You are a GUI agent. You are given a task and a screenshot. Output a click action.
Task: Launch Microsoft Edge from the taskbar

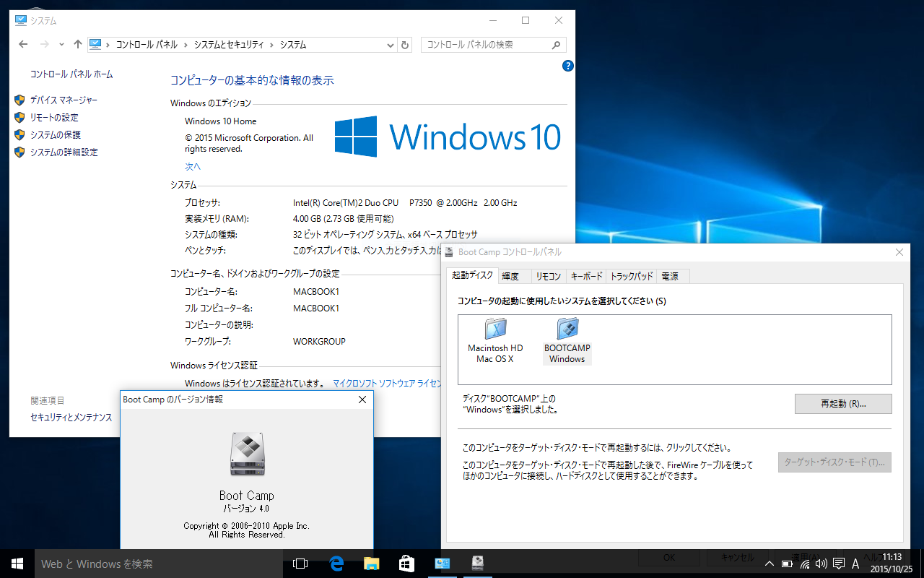336,564
